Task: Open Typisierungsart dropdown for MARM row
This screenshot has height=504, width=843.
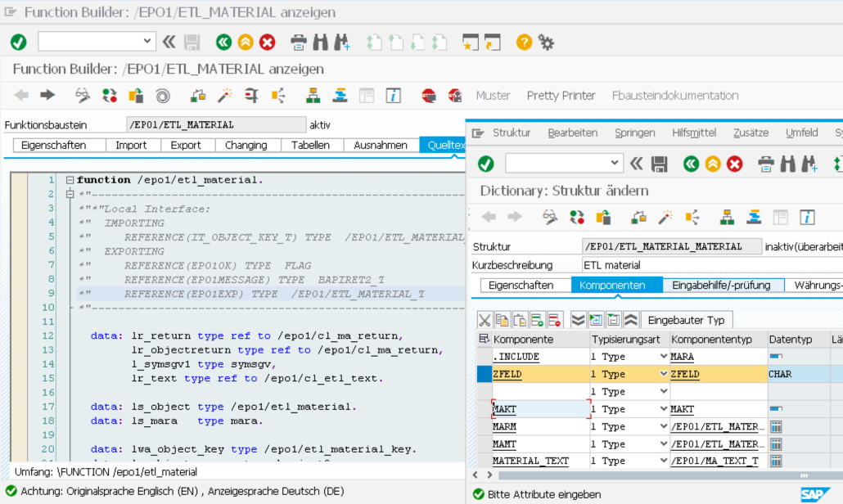Action: (663, 426)
